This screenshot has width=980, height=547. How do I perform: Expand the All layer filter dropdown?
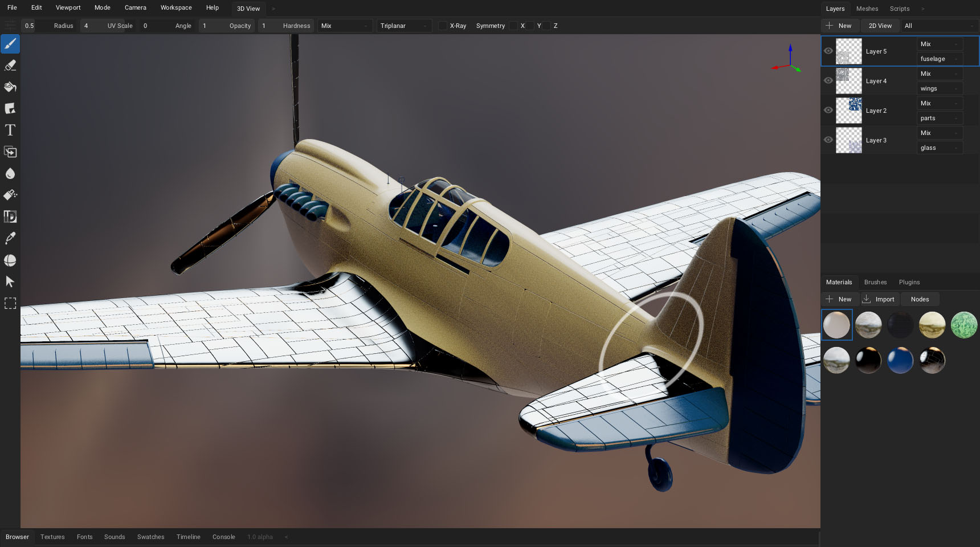[x=939, y=26]
